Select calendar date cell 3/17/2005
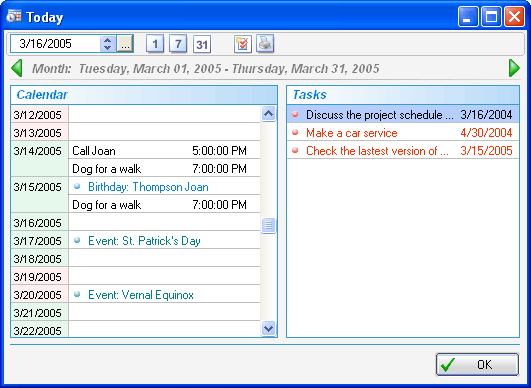531x388 pixels. point(40,240)
